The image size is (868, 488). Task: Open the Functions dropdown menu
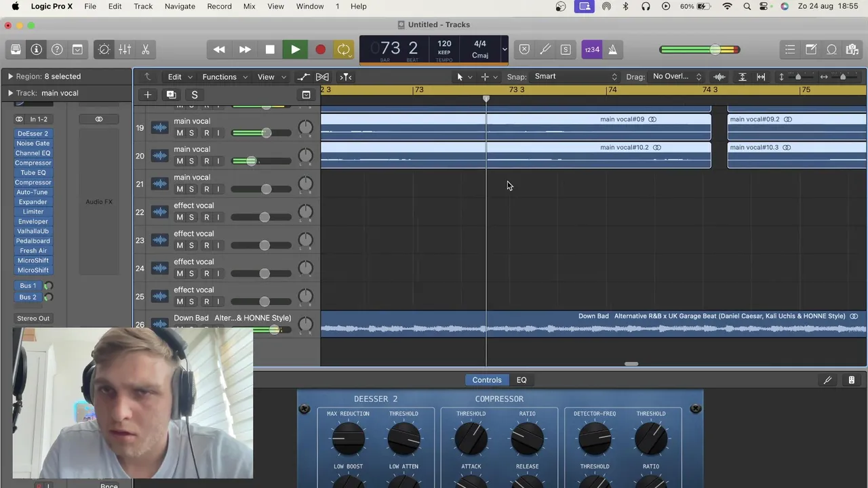pos(224,77)
